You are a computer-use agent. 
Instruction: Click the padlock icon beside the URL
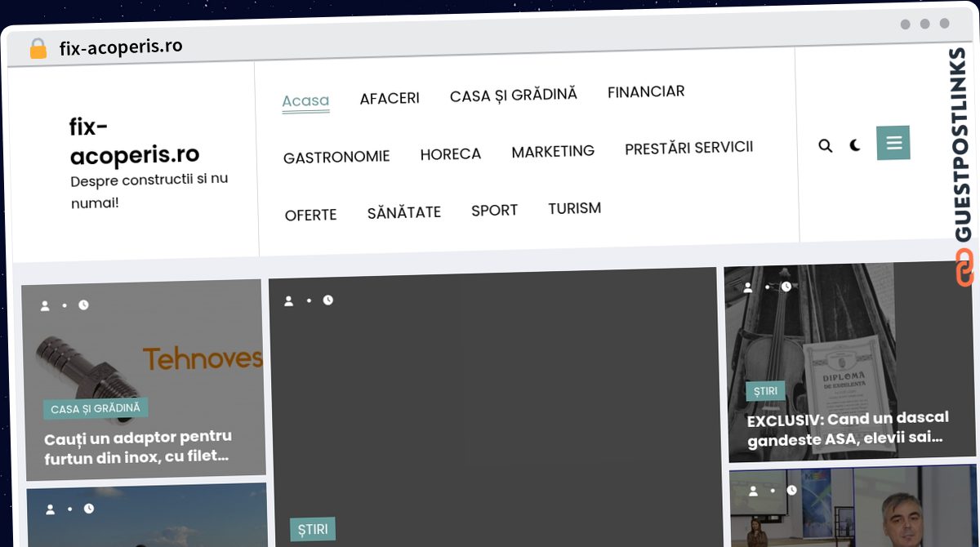tap(38, 49)
